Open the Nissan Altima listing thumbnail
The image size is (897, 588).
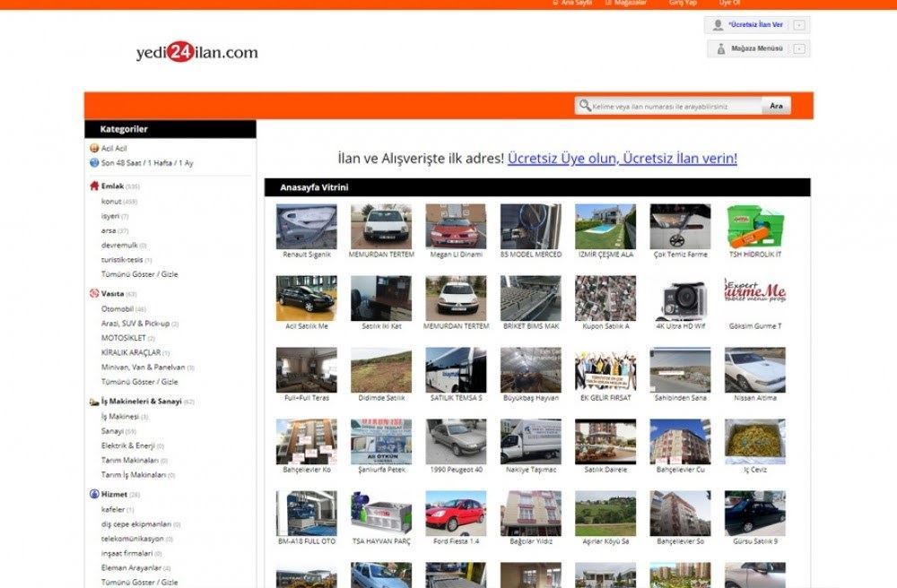[x=755, y=370]
